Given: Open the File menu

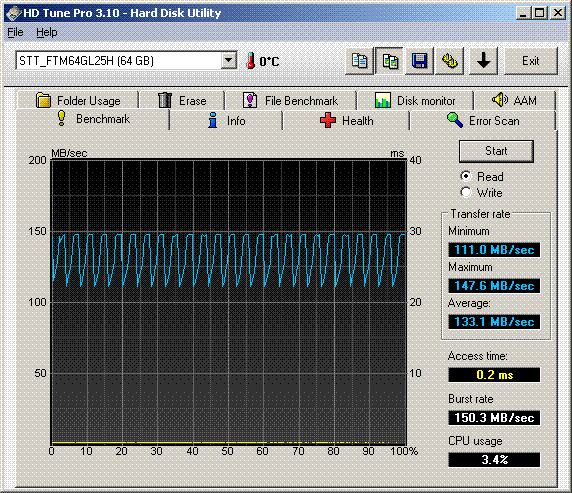Looking at the screenshot, I should [x=15, y=32].
